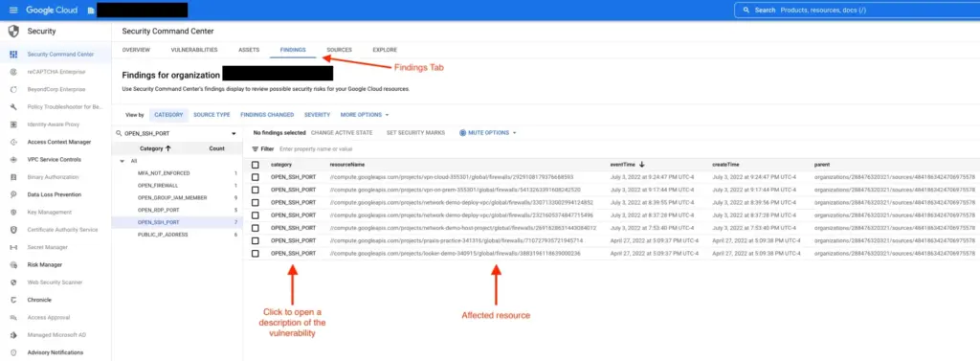Click Change Active State button
This screenshot has height=361, width=980.
pyautogui.click(x=342, y=133)
